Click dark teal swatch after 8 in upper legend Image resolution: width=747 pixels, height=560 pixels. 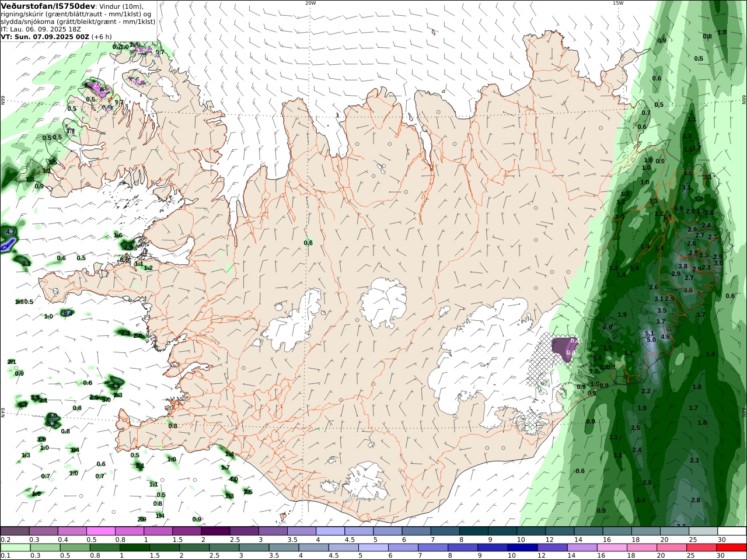[473, 531]
